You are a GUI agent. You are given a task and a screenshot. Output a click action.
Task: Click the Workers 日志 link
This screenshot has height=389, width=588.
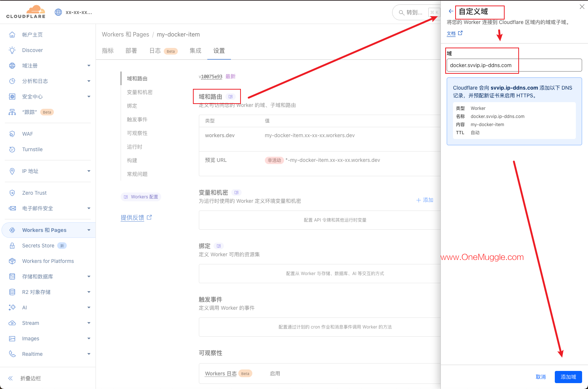coord(221,374)
